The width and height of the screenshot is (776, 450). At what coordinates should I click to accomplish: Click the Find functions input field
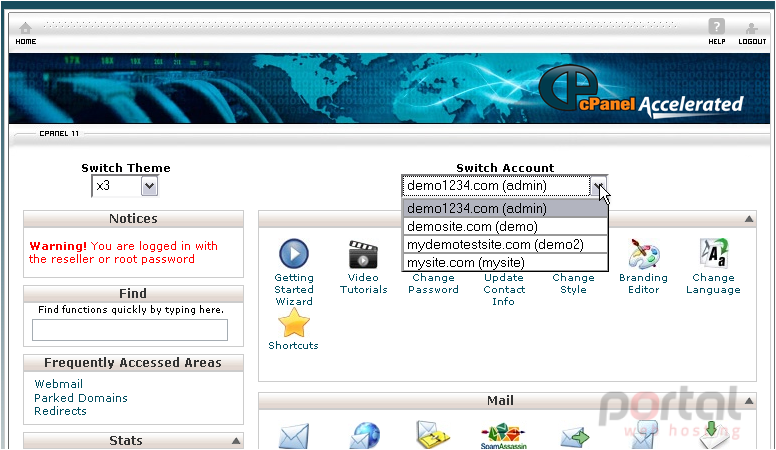pyautogui.click(x=130, y=330)
